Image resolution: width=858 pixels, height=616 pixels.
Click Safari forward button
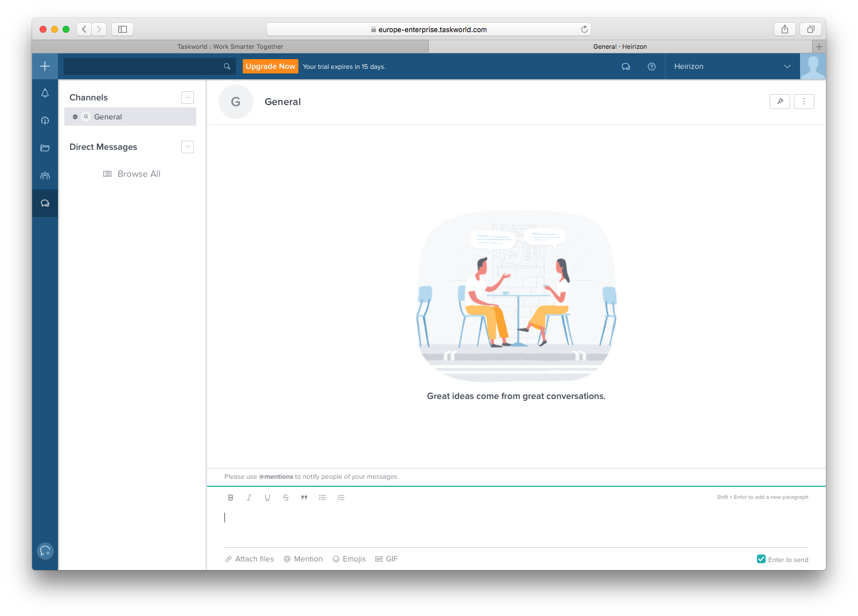pos(99,29)
